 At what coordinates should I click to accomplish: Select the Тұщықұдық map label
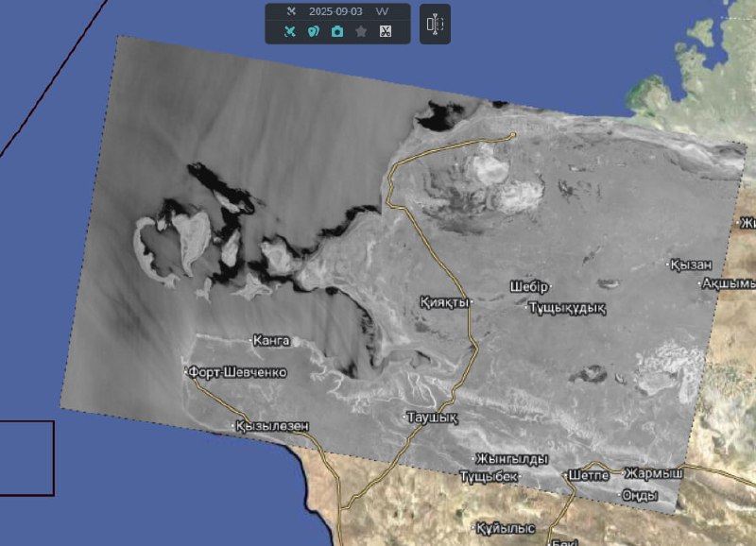[565, 308]
